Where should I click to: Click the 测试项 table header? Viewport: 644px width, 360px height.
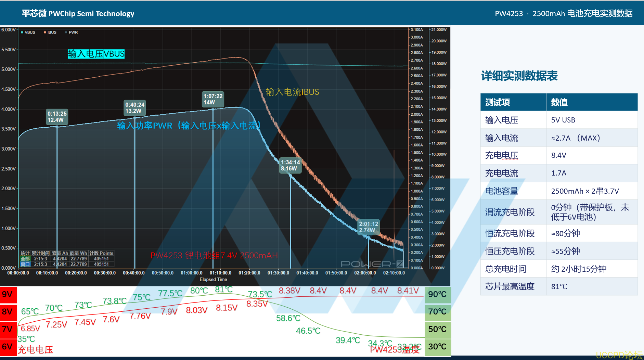click(x=498, y=102)
